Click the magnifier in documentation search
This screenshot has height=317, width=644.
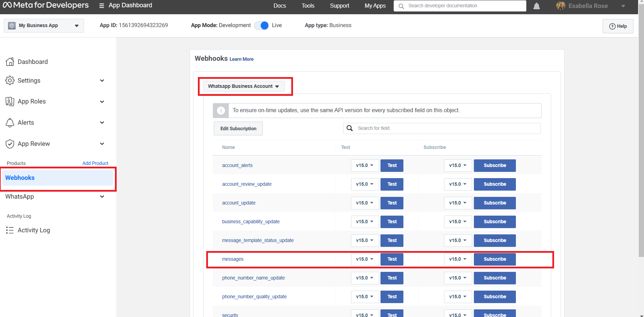tap(401, 6)
